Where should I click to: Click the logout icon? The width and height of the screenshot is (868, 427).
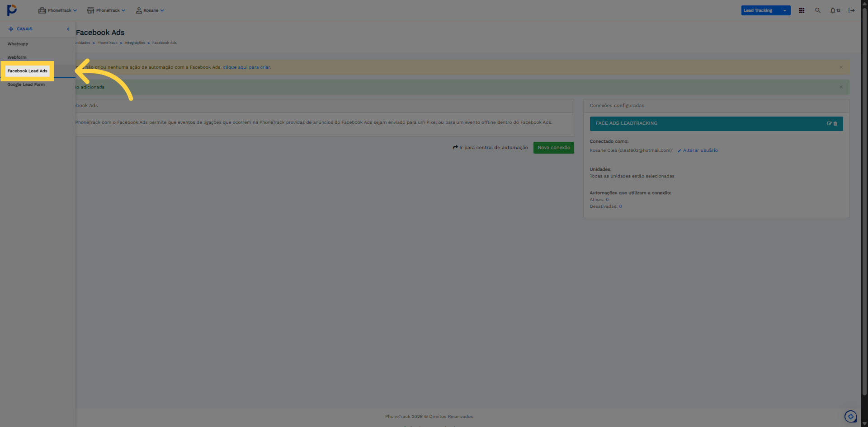[852, 10]
